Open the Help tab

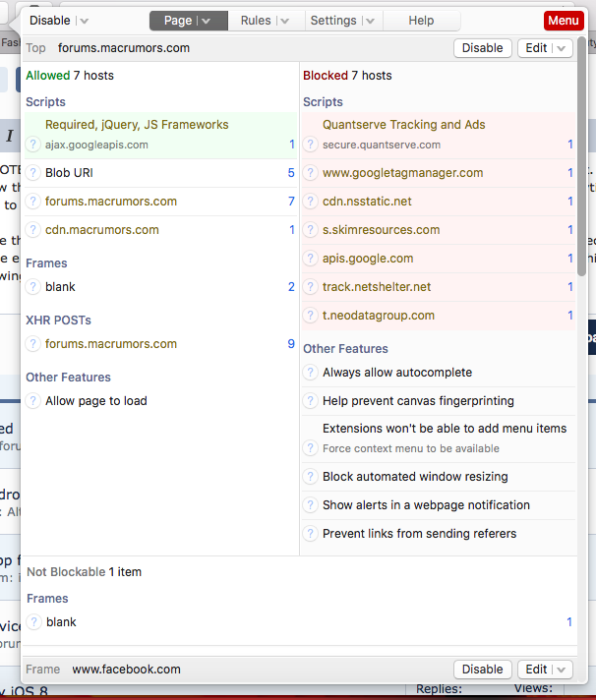click(421, 21)
